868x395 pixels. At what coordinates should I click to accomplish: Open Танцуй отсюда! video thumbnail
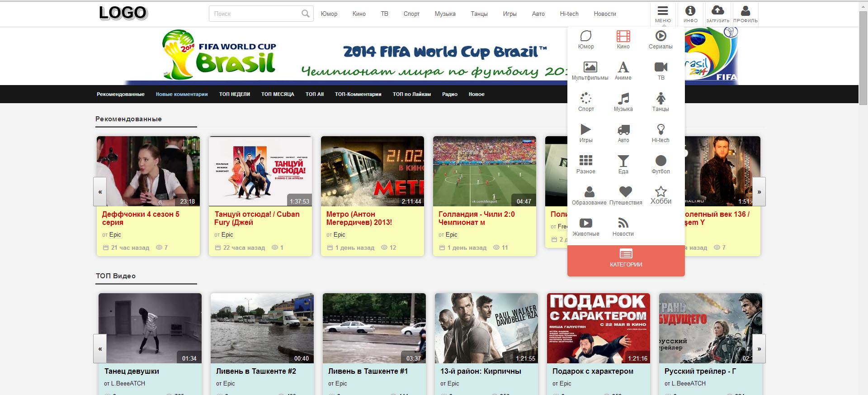[260, 171]
